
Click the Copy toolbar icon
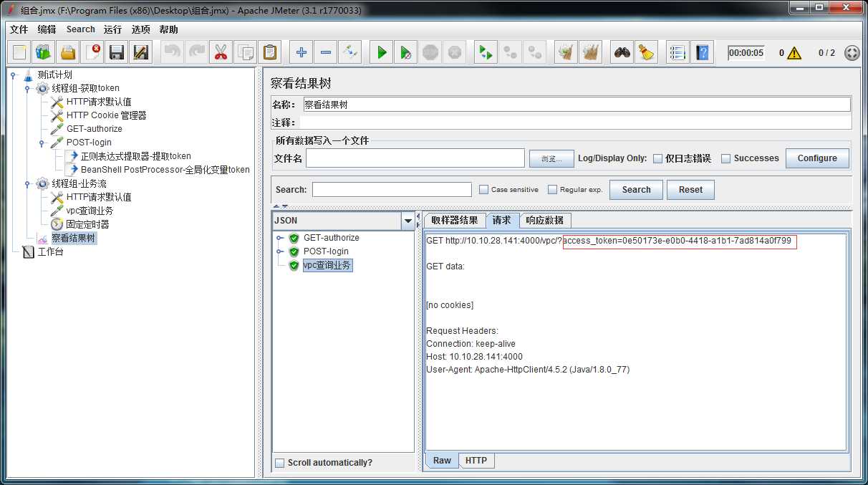click(246, 52)
